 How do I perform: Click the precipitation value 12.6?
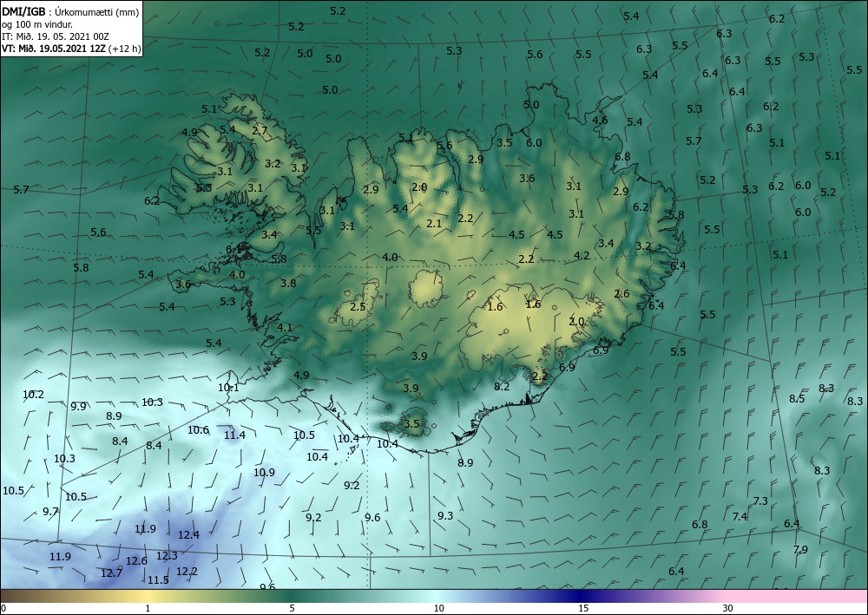tap(136, 561)
